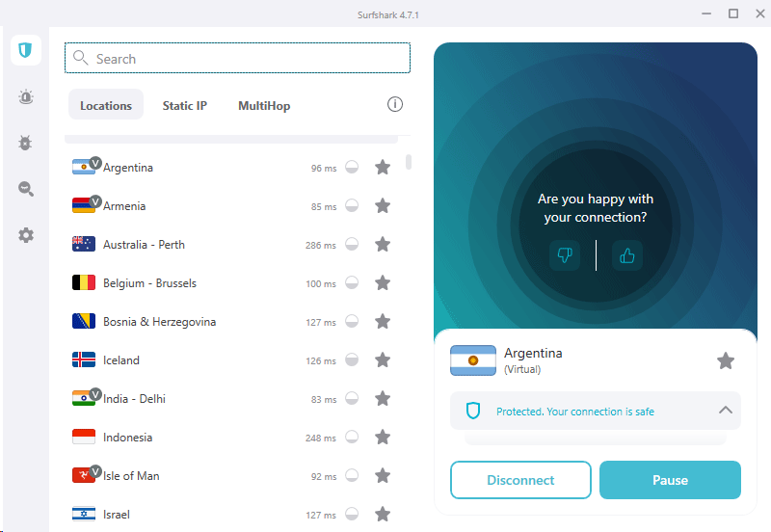Open the Antivirus bug sidebar icon

pos(26,143)
